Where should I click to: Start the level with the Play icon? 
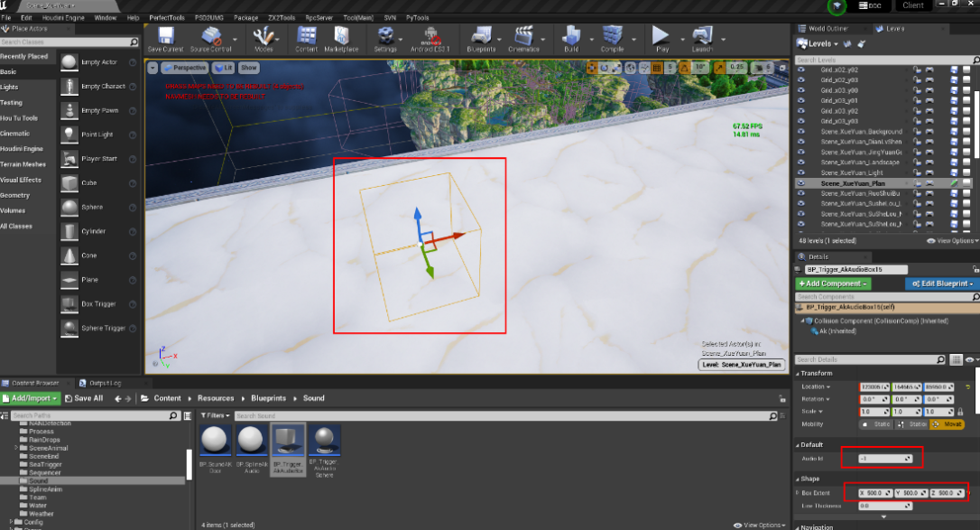point(661,35)
